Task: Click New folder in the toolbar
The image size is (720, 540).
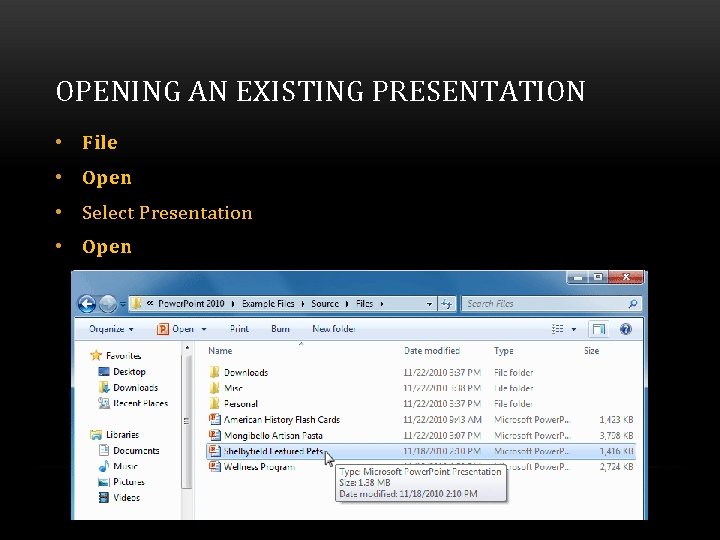Action: tap(334, 329)
